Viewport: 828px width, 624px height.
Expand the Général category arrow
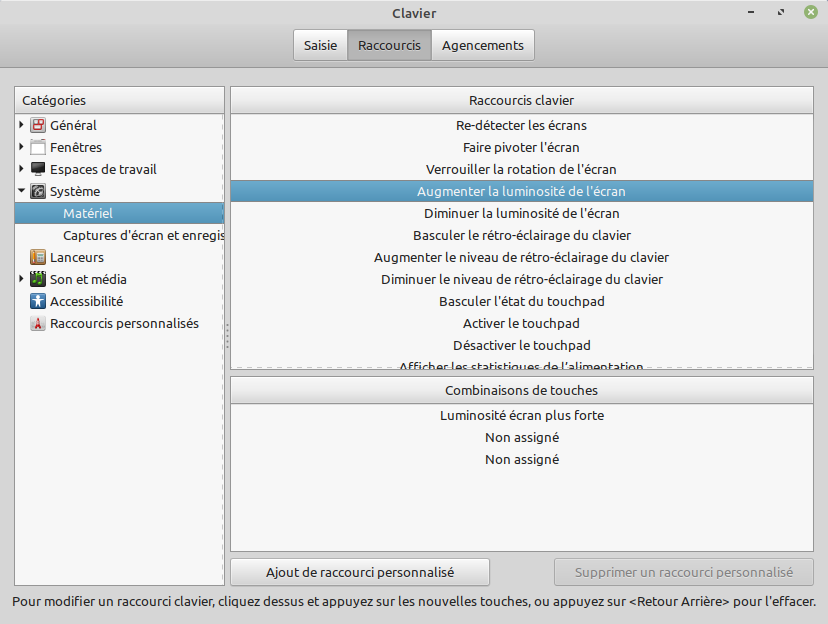pyautogui.click(x=21, y=125)
